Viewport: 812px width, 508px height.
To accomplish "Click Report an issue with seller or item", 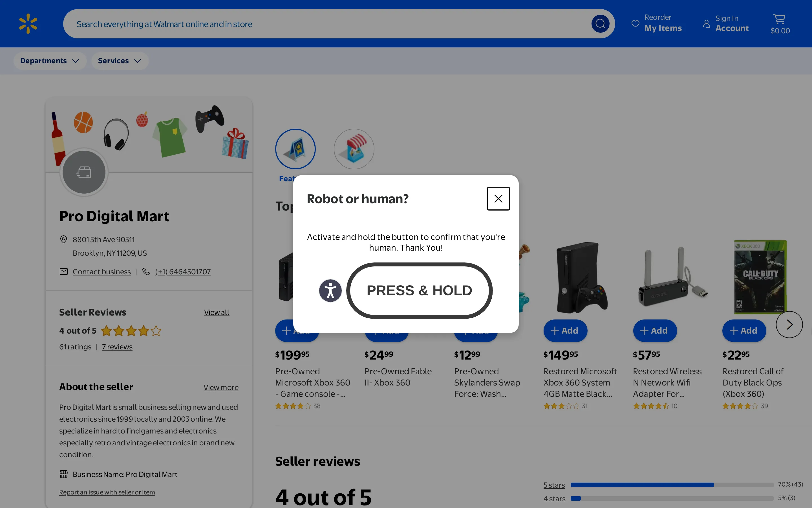I will (107, 492).
